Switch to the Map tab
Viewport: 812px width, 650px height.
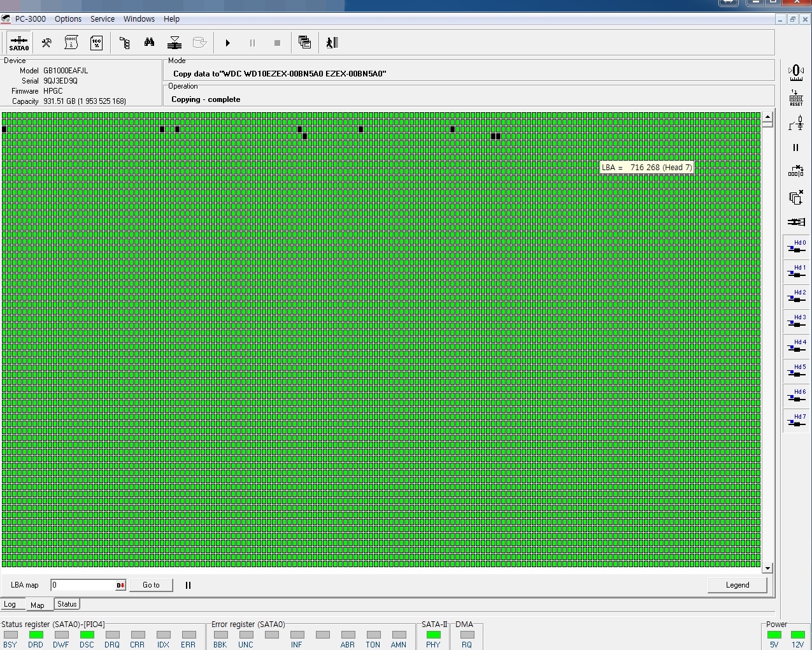(x=38, y=605)
